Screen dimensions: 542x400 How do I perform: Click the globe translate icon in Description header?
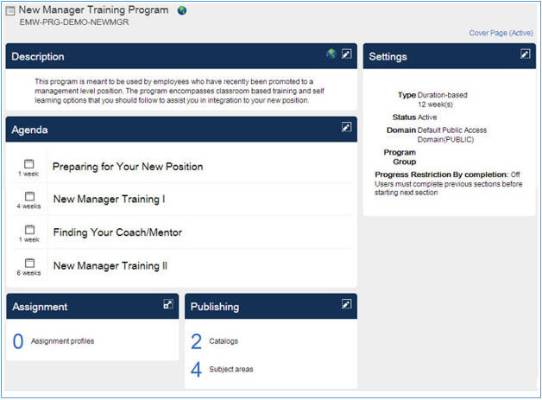click(331, 54)
